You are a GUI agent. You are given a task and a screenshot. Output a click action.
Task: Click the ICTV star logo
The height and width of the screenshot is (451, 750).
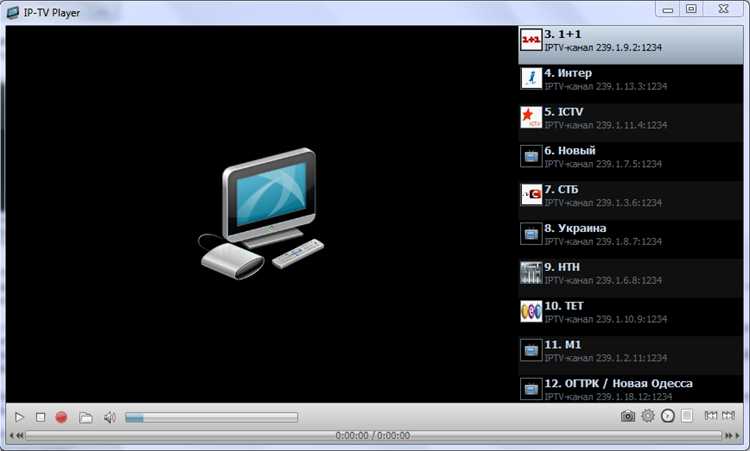point(531,117)
